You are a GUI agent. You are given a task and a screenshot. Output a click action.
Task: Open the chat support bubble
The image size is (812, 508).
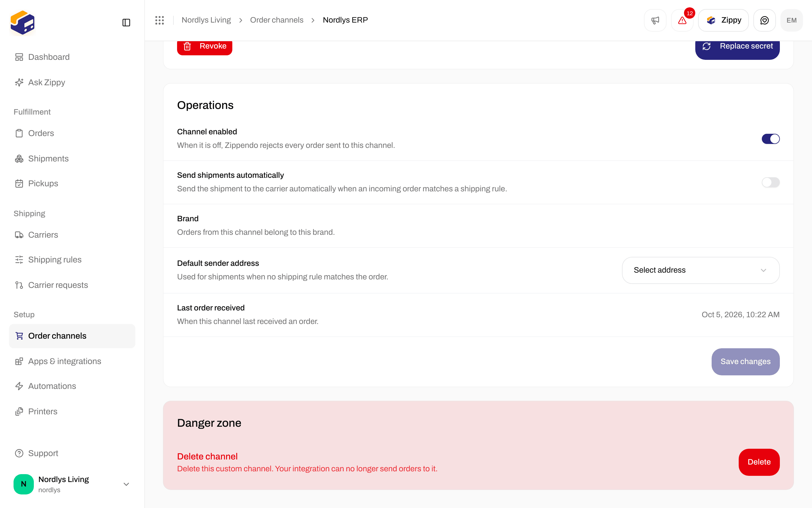pyautogui.click(x=764, y=20)
